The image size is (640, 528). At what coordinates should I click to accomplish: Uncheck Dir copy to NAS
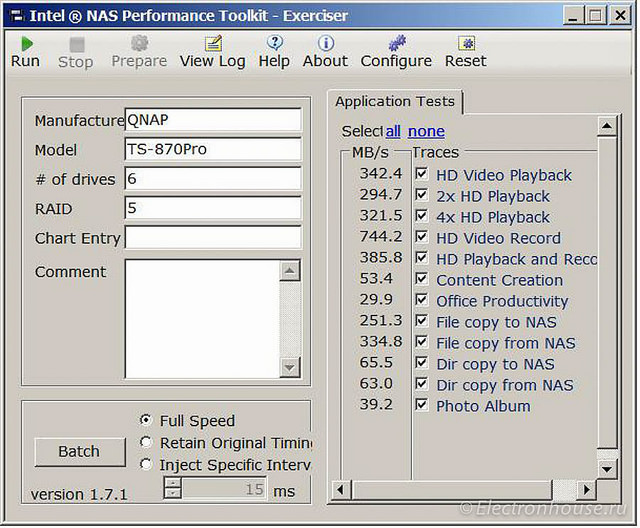[421, 363]
